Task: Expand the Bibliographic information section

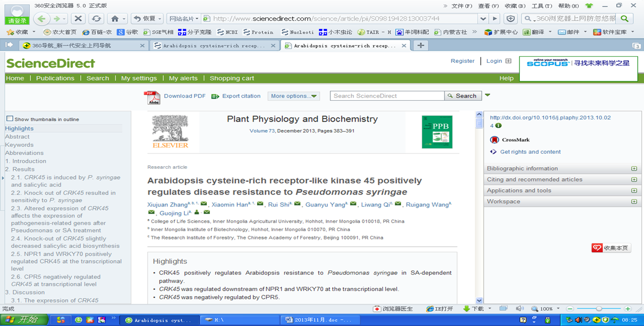Action: [x=634, y=169]
